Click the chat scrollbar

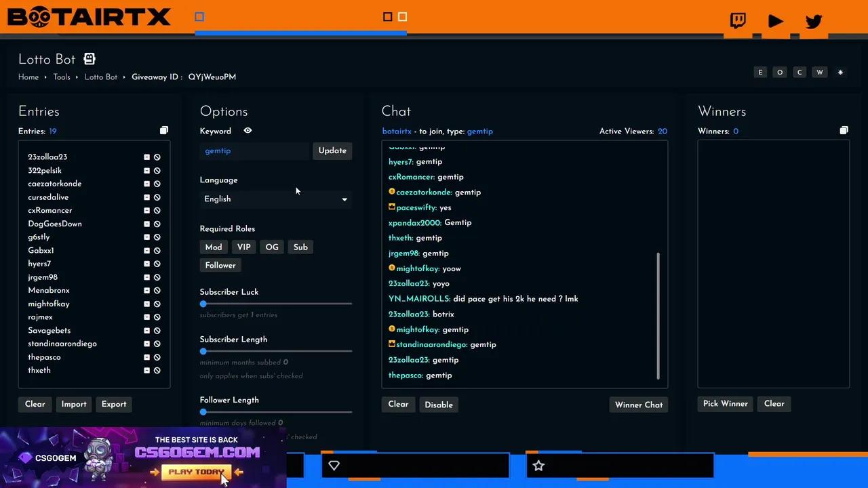coord(658,316)
